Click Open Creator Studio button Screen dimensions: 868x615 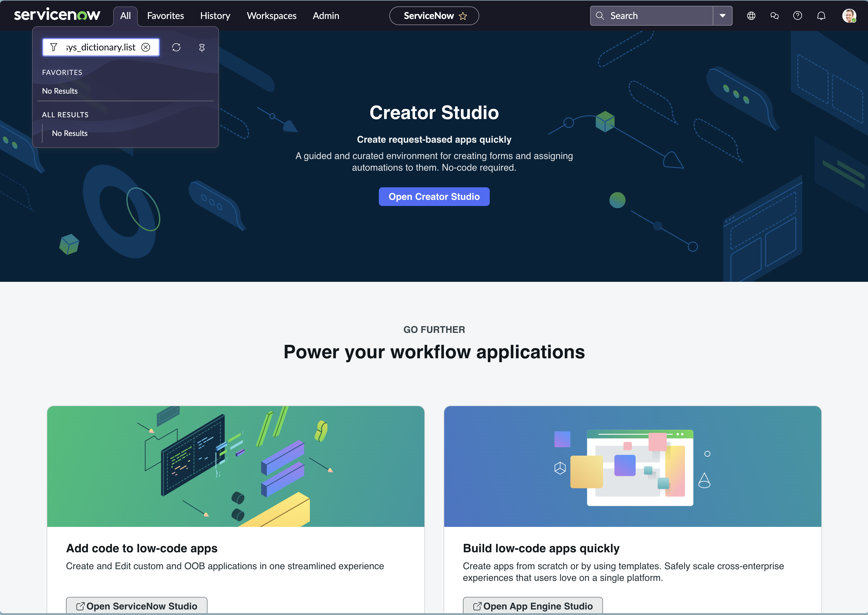(x=434, y=197)
